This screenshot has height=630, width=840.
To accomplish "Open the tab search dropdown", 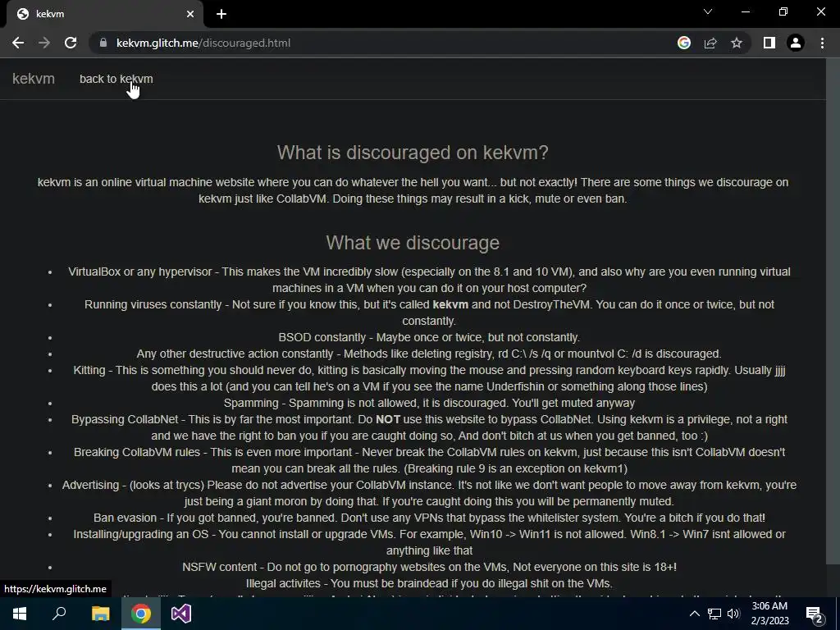I will point(708,11).
